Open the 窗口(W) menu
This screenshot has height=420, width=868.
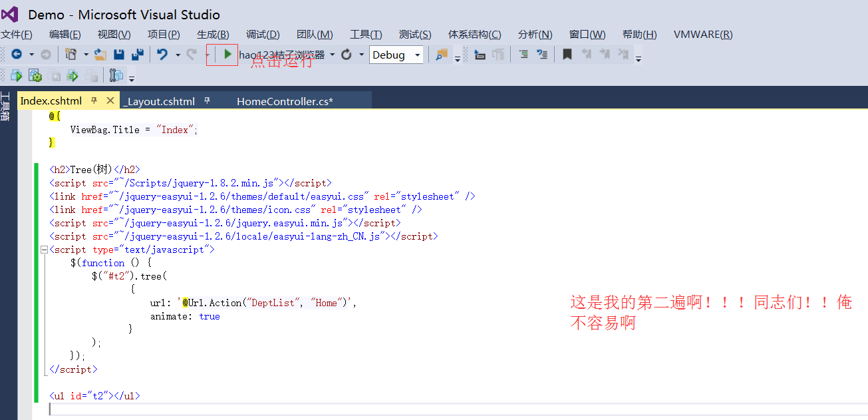[x=587, y=35]
